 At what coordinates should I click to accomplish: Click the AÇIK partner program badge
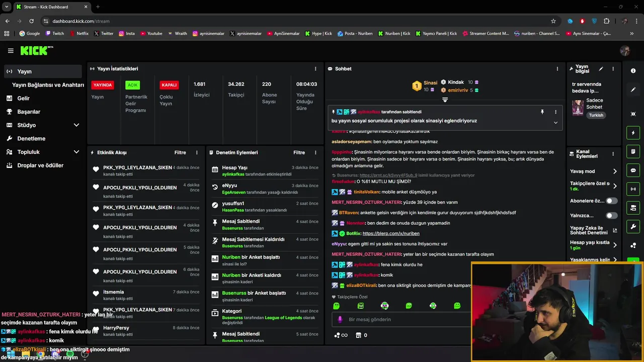[132, 85]
